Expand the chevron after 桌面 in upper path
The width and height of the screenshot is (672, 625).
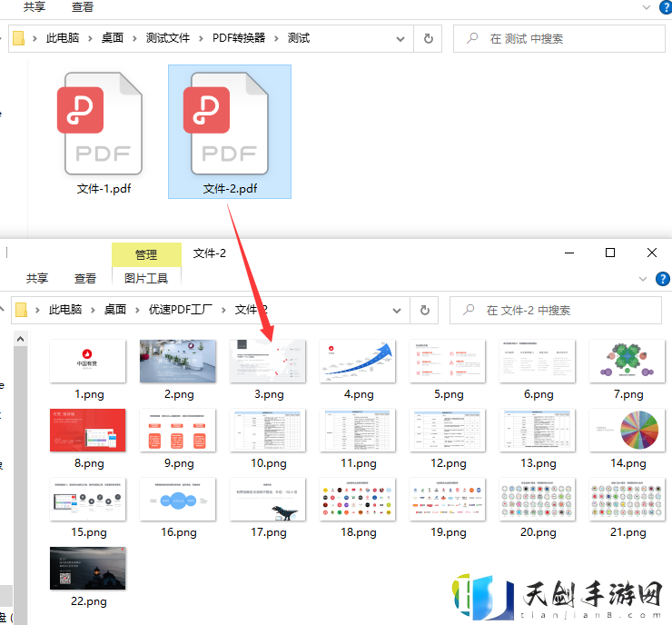click(134, 38)
